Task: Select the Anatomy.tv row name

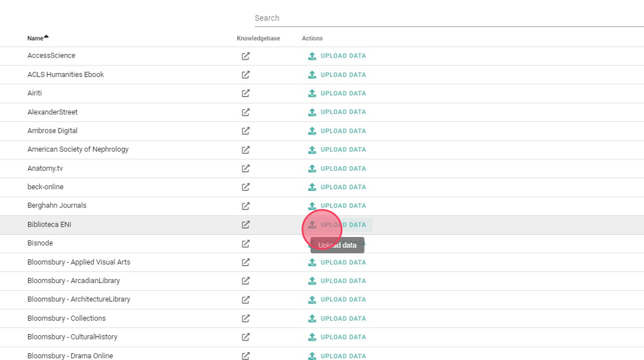Action: coord(45,168)
